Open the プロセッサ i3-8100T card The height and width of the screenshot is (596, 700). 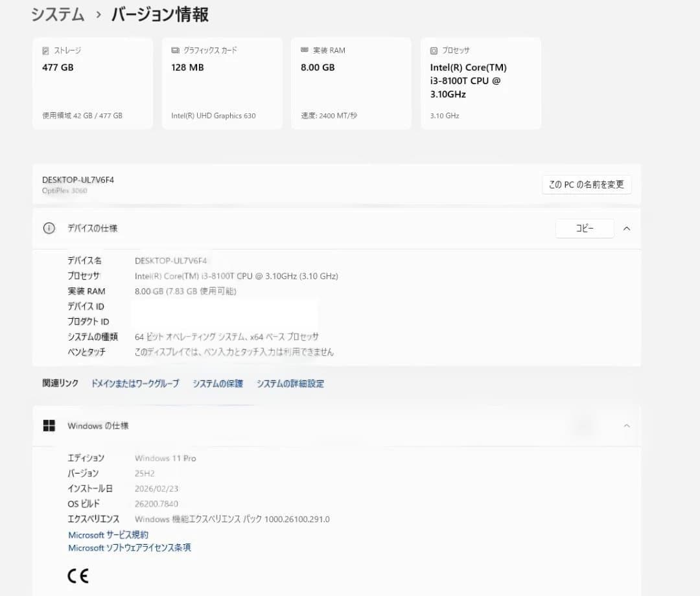tap(481, 84)
